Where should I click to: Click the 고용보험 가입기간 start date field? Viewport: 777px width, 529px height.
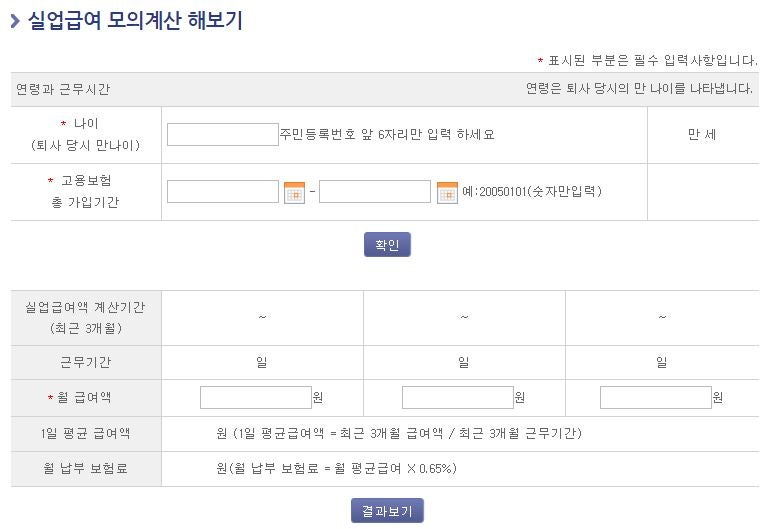(x=222, y=192)
